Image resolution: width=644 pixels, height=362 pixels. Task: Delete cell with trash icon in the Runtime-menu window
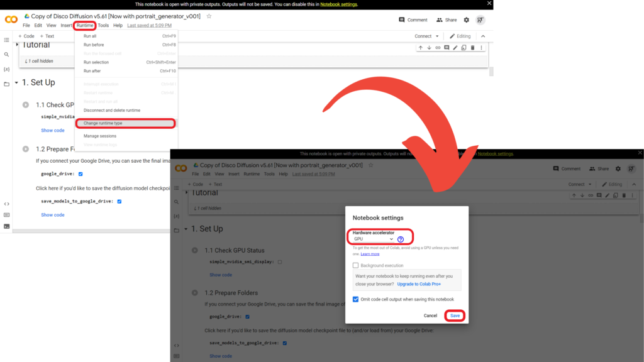click(x=472, y=48)
